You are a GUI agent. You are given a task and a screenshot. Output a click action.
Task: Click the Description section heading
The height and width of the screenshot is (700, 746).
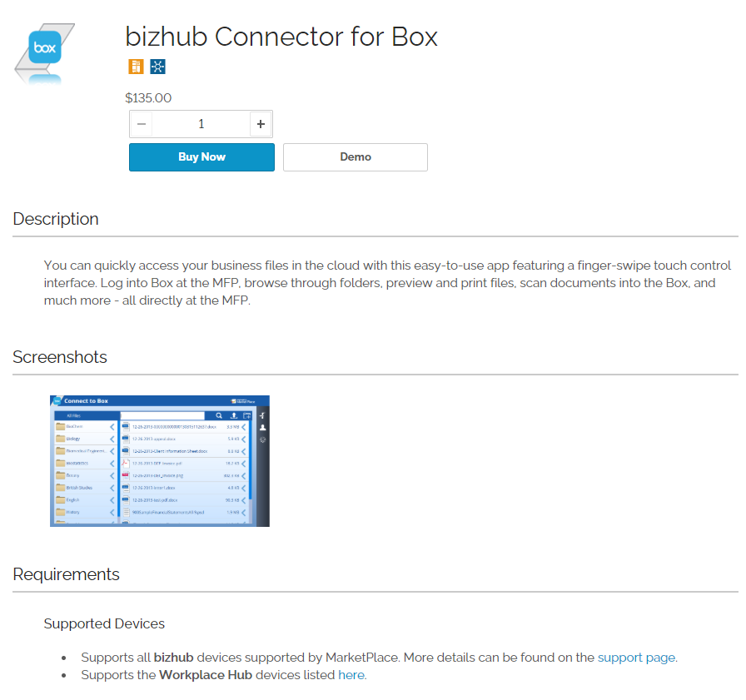coord(56,219)
